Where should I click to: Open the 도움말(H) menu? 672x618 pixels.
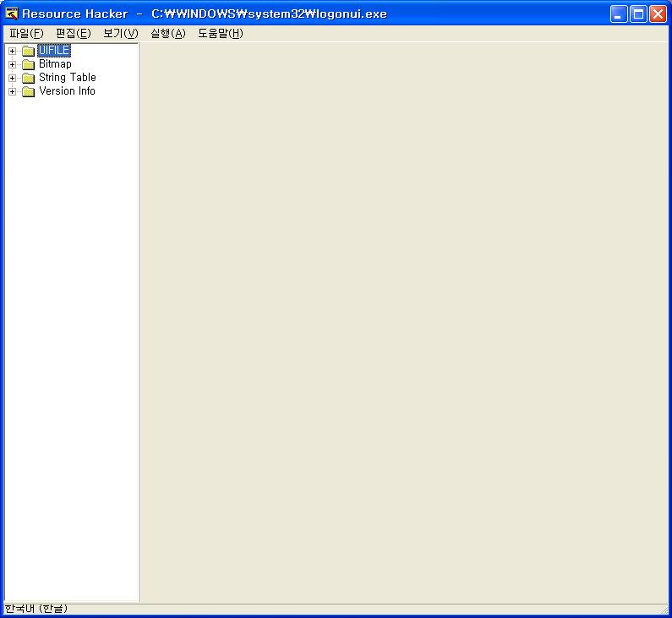tap(220, 34)
